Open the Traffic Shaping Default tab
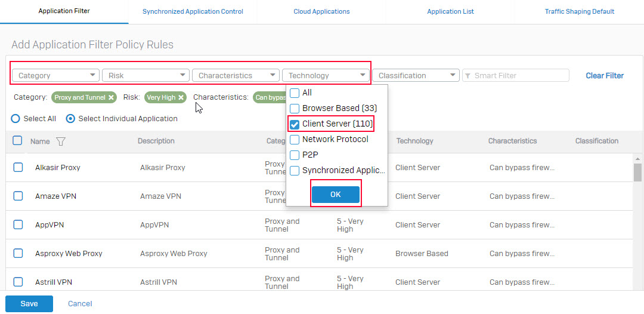This screenshot has height=314, width=644. coord(580,11)
